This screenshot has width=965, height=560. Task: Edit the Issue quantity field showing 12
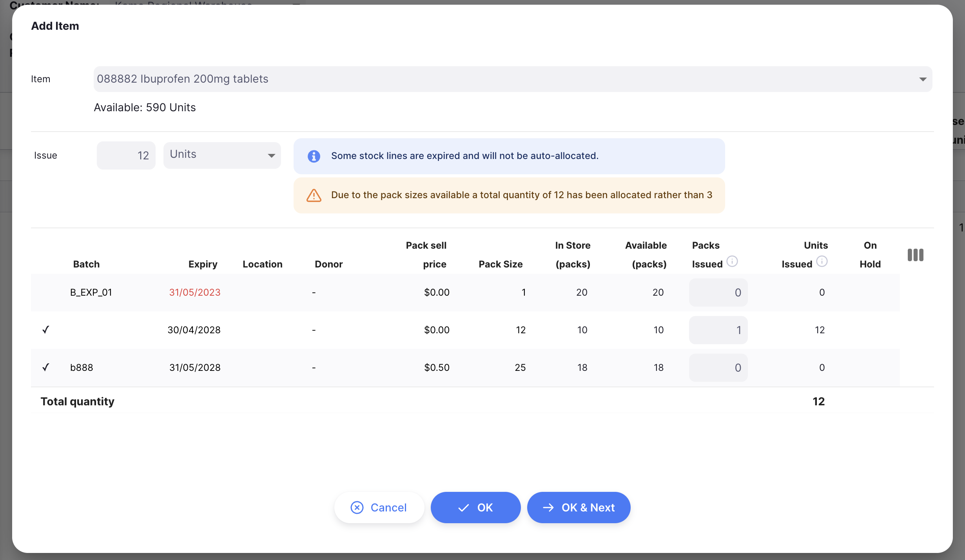[126, 155]
